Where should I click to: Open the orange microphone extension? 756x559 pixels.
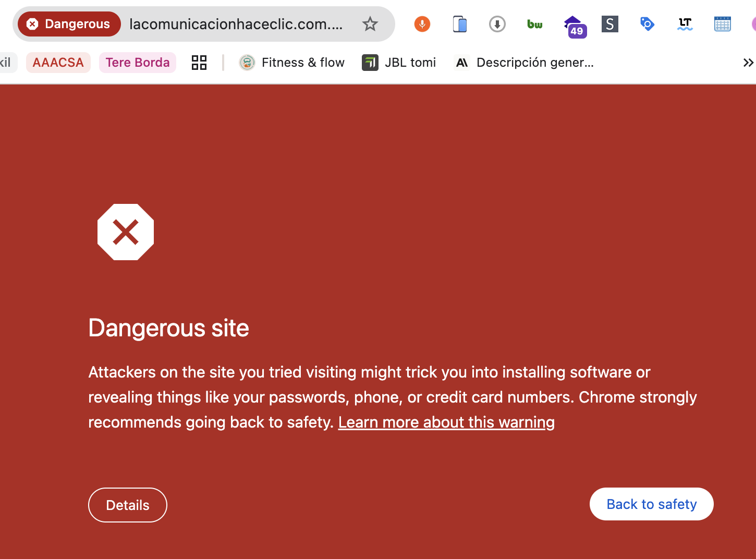(x=422, y=24)
